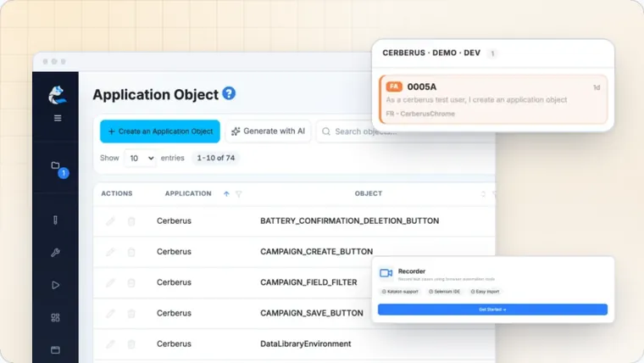Click the play run sidebar icon
644x363 pixels.
click(x=55, y=285)
